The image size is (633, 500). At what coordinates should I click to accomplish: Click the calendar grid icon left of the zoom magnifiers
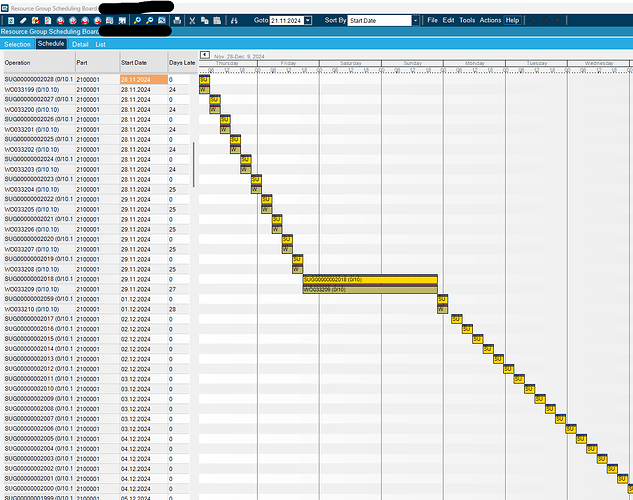point(109,21)
